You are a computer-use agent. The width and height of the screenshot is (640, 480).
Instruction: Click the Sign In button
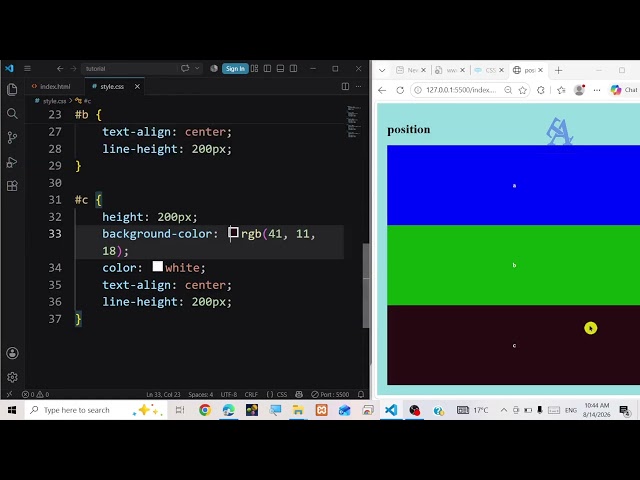click(235, 69)
